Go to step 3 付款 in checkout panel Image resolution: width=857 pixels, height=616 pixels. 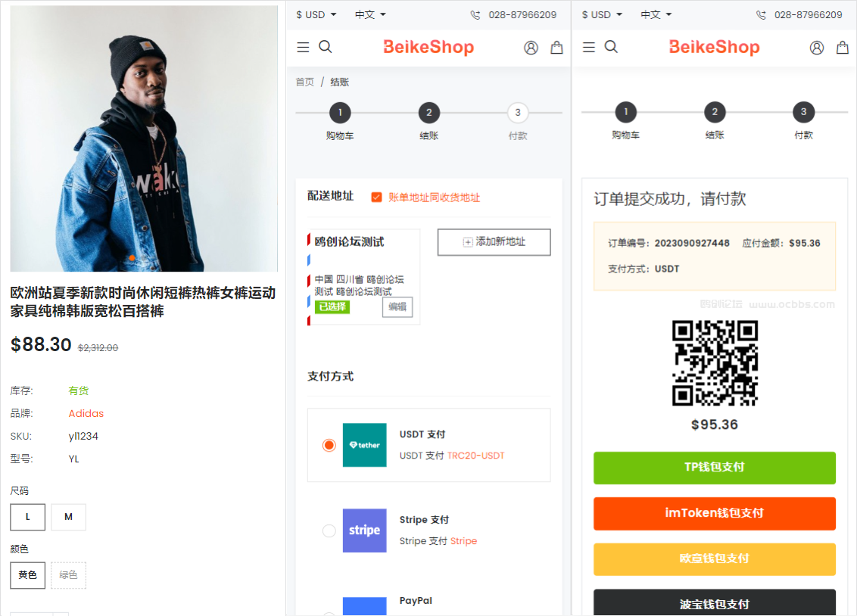pyautogui.click(x=518, y=113)
